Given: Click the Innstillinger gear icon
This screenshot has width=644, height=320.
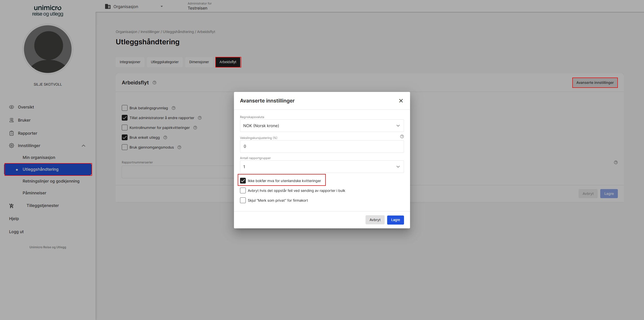Looking at the screenshot, I should click(x=12, y=146).
